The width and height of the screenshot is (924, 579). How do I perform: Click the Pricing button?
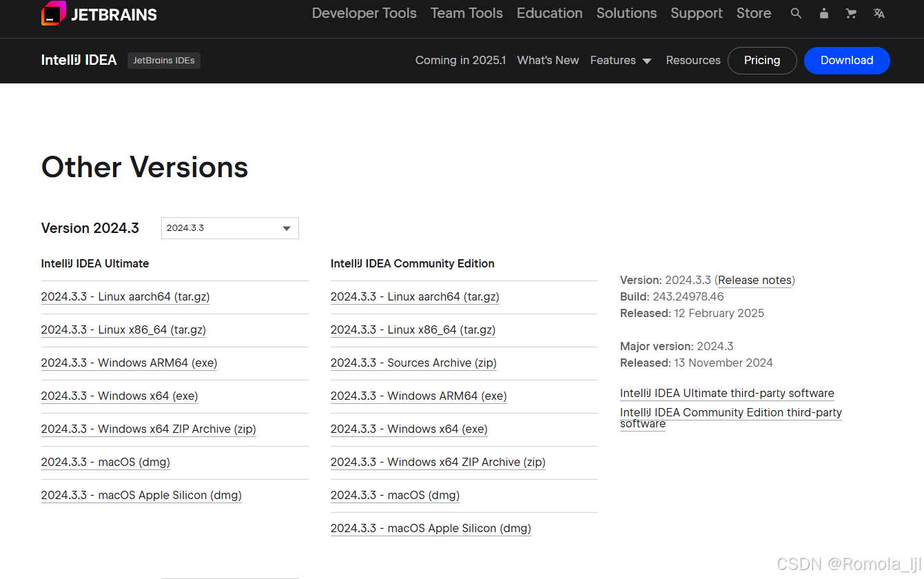(762, 60)
